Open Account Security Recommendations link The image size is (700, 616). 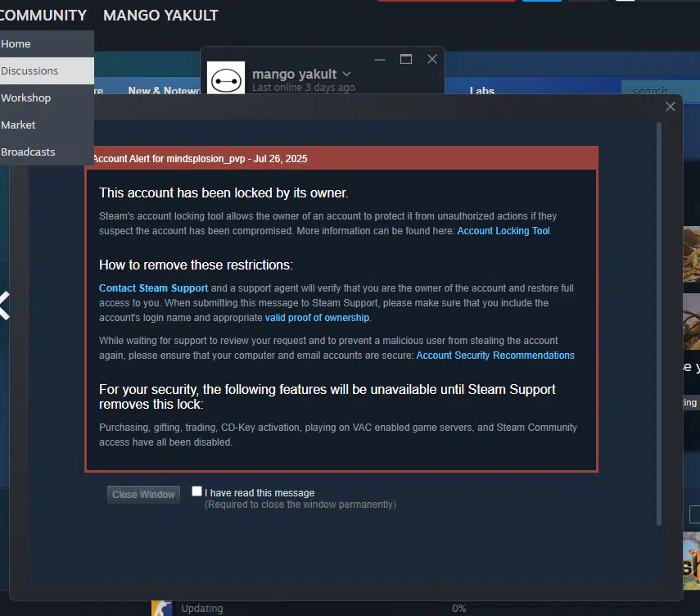(x=495, y=356)
